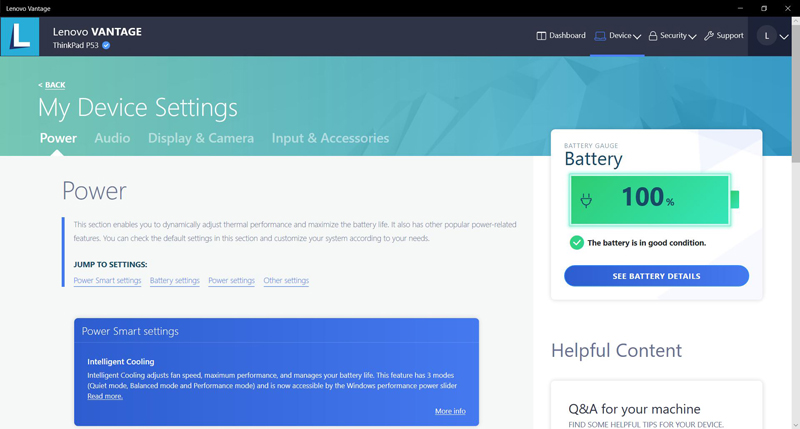800x429 pixels.
Task: Open the user account dropdown arrow
Action: [x=784, y=36]
